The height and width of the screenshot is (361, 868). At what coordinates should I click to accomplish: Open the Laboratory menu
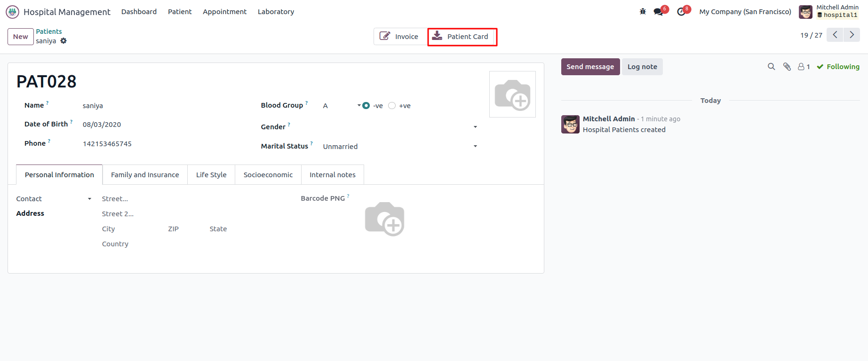point(276,12)
